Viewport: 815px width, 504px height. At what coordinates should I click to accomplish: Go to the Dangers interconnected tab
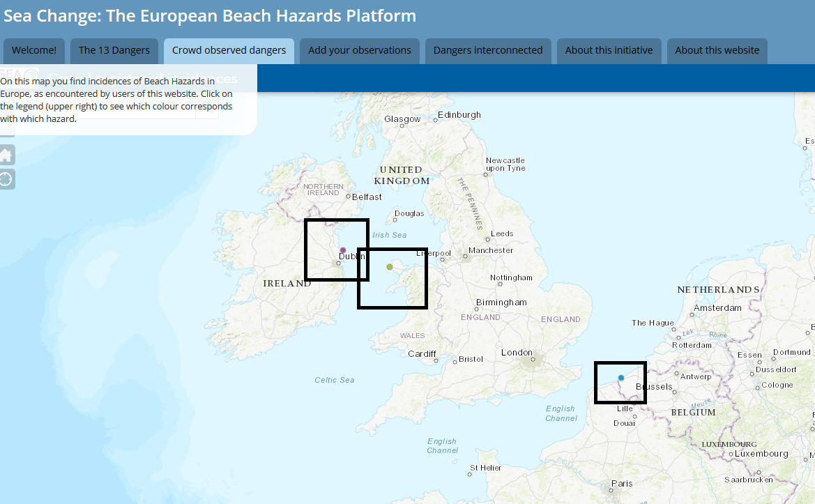pos(488,50)
